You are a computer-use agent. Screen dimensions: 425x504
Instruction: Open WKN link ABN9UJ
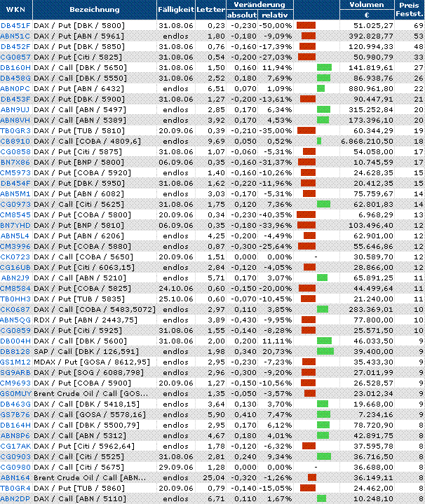(15, 109)
